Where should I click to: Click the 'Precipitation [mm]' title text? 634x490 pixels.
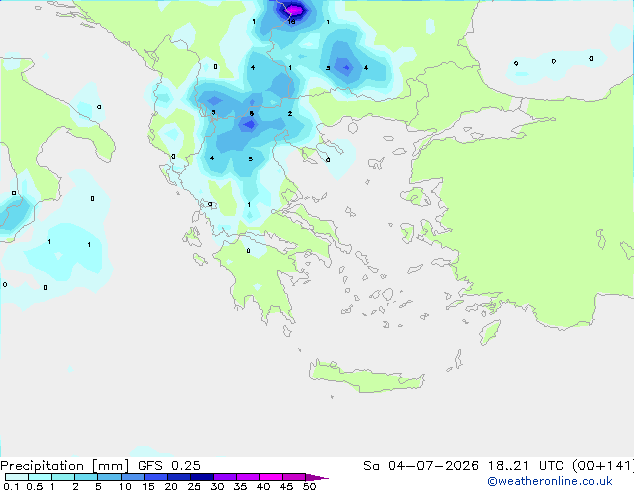[x=65, y=466]
